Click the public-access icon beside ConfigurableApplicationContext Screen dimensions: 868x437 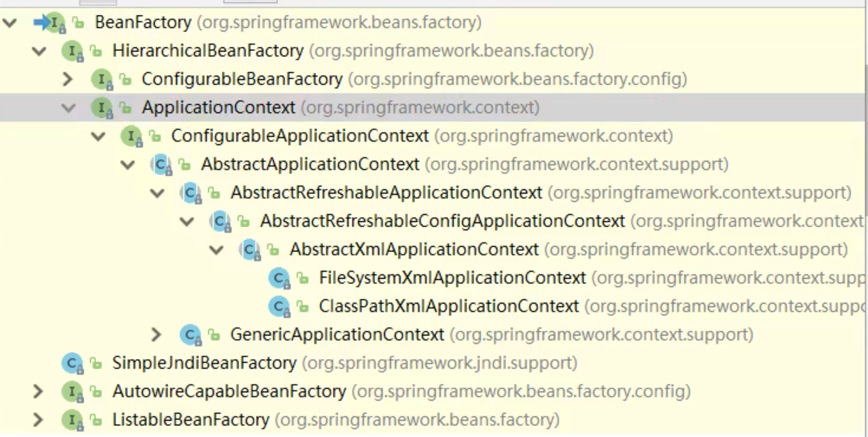point(155,136)
